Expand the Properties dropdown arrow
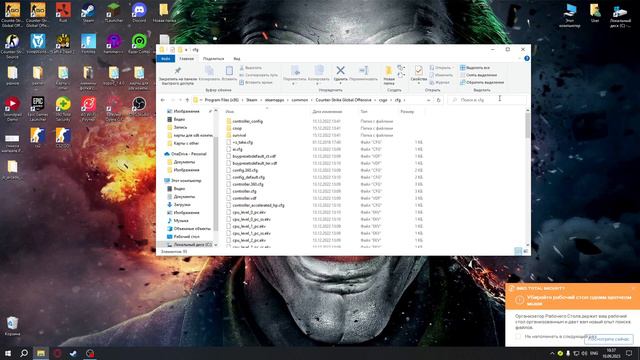This screenshot has height=360, width=640. (x=418, y=84)
